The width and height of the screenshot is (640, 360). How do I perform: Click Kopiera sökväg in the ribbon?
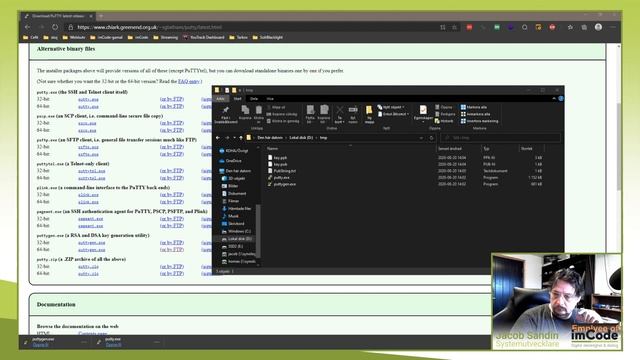pyautogui.click(x=282, y=114)
